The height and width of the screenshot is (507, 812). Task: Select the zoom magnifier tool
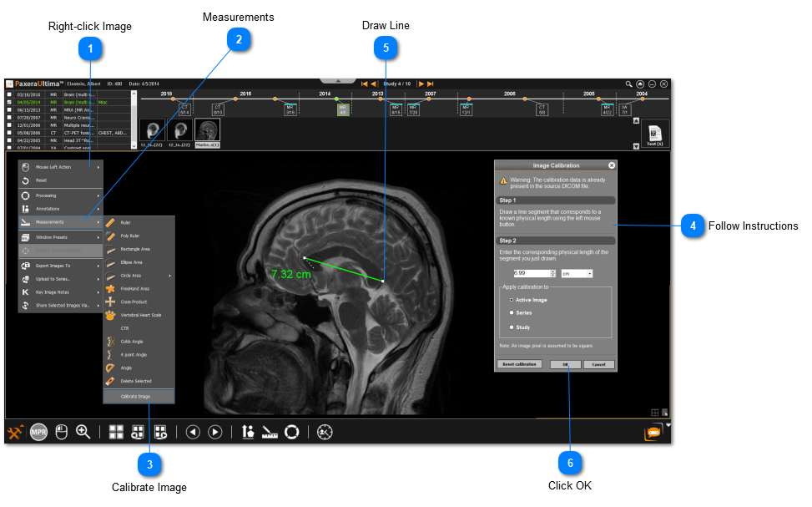[83, 432]
